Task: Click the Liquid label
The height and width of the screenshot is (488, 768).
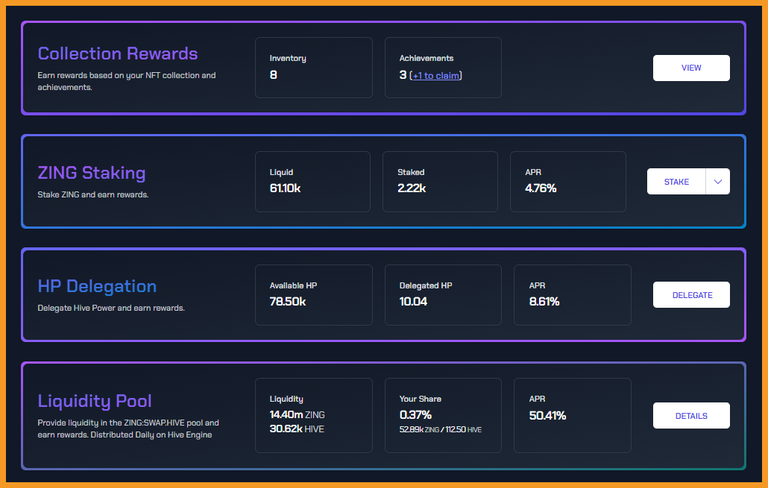Action: (x=281, y=172)
